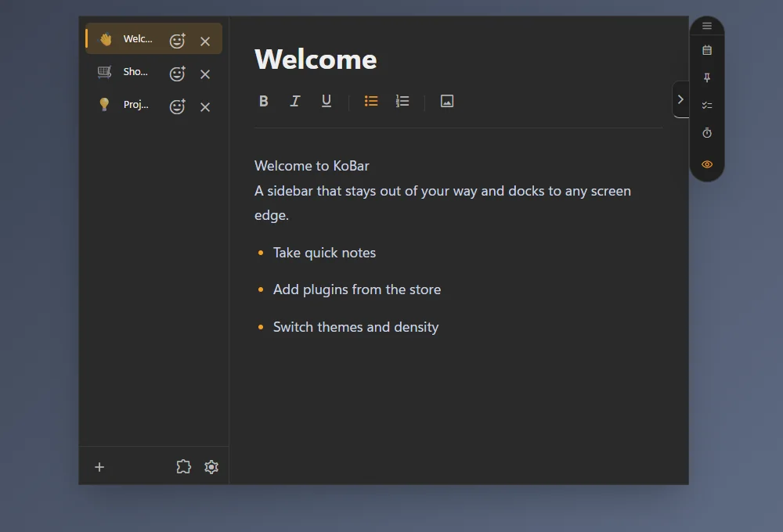The image size is (783, 532).
Task: Click the sidebar description paragraph text
Action: click(x=442, y=203)
